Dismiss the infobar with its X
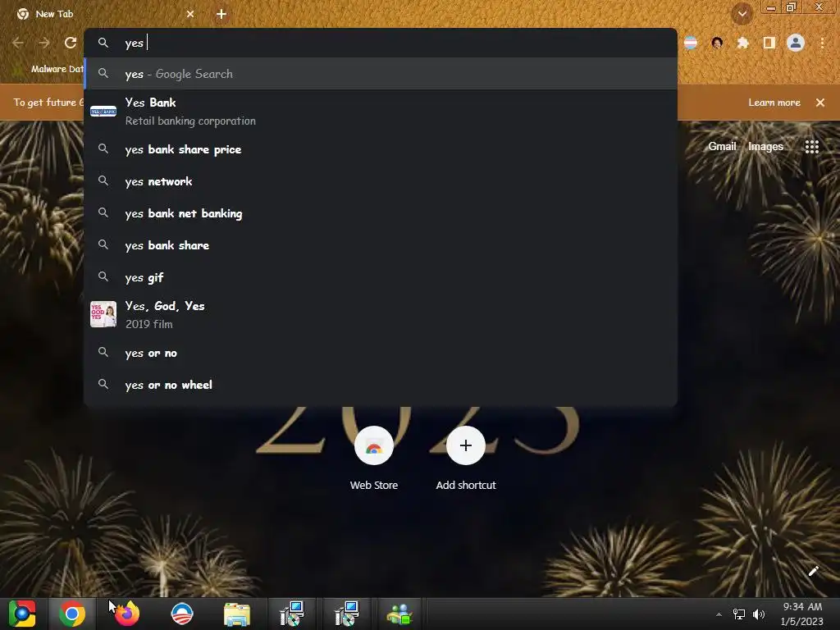The height and width of the screenshot is (630, 840). tap(820, 103)
